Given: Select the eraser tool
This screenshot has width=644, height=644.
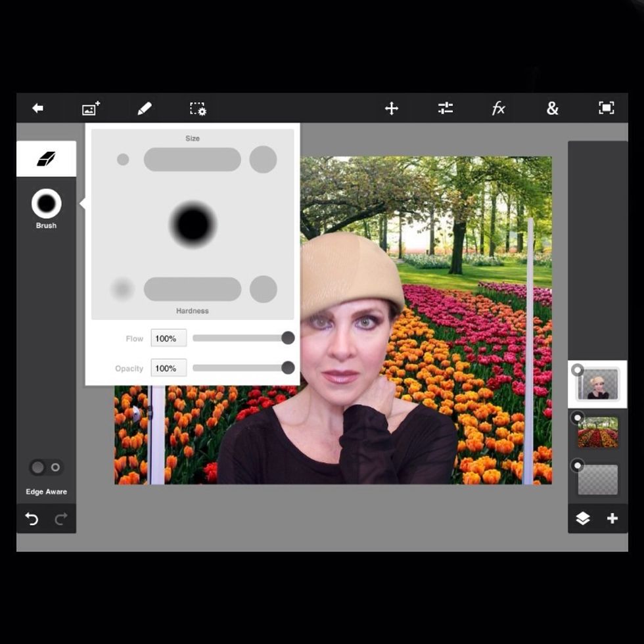Looking at the screenshot, I should (46, 159).
